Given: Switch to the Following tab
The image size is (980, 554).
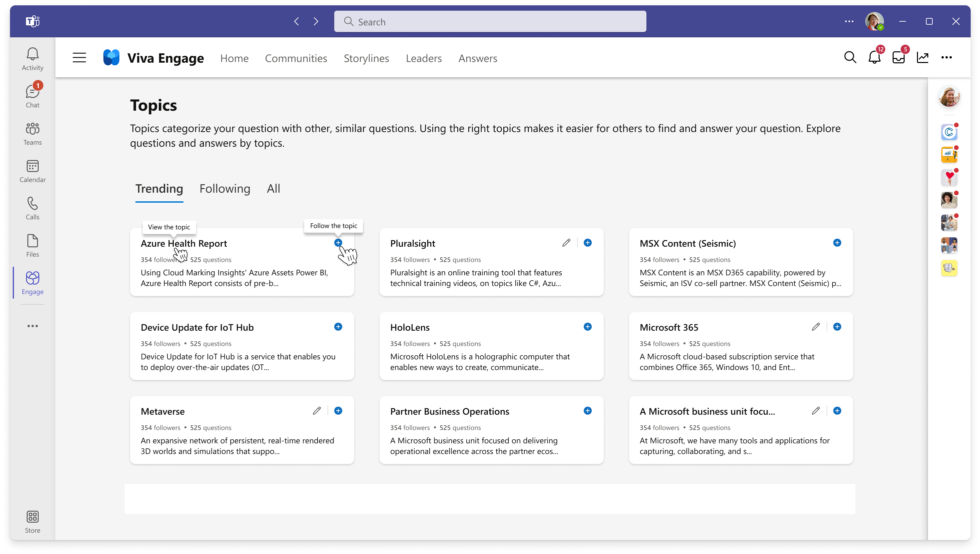Looking at the screenshot, I should (x=225, y=188).
